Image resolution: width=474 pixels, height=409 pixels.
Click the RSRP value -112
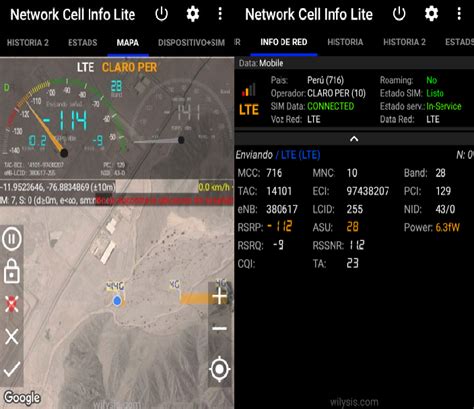pos(280,227)
